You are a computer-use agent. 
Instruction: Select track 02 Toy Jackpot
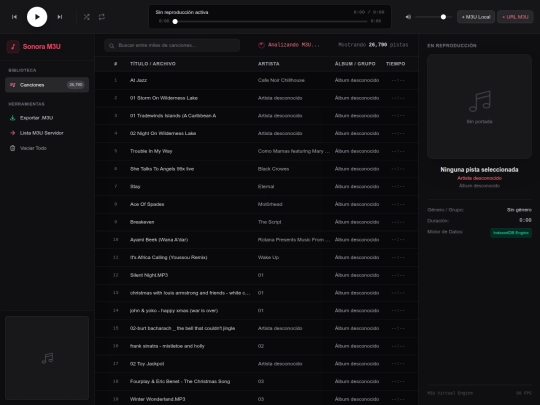coord(257,364)
